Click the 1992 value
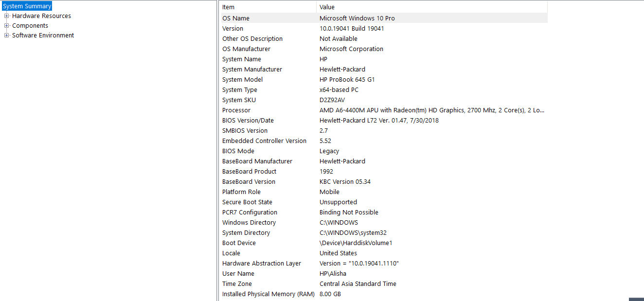The height and width of the screenshot is (301, 644). pos(326,171)
